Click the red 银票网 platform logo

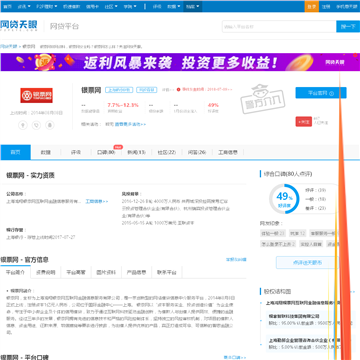coord(36,95)
